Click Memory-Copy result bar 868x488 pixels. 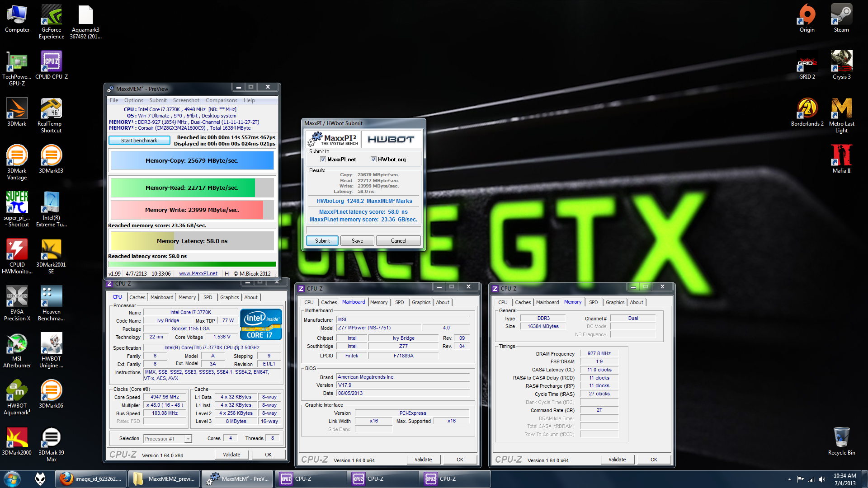coord(192,160)
